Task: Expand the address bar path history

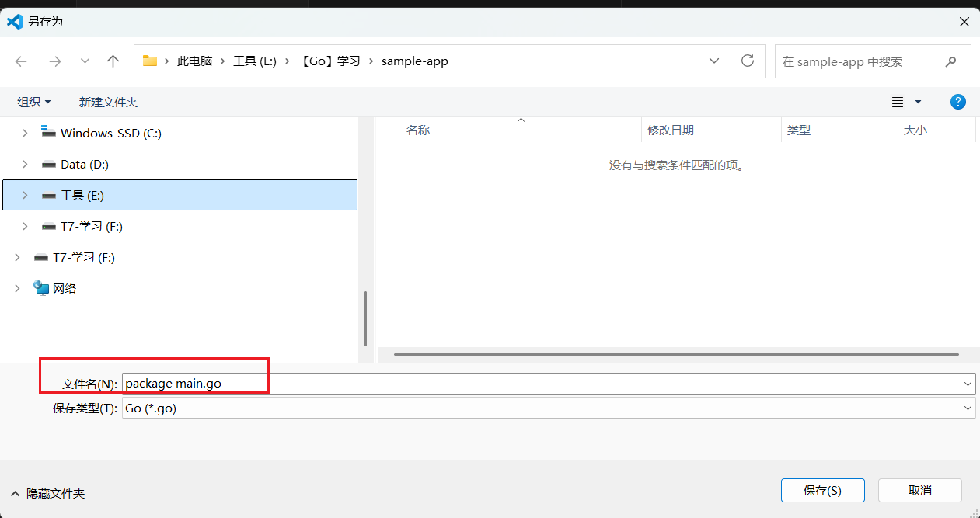Action: point(713,61)
